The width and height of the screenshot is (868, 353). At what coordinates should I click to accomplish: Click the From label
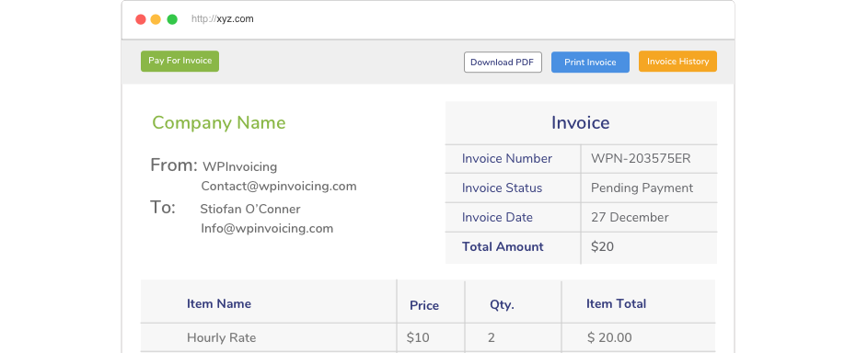coord(174,165)
